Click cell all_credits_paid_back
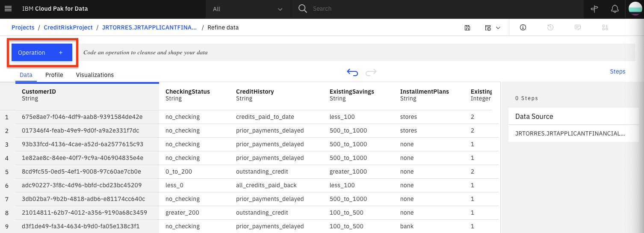Viewport: 644px width, 233px height. tap(266, 185)
